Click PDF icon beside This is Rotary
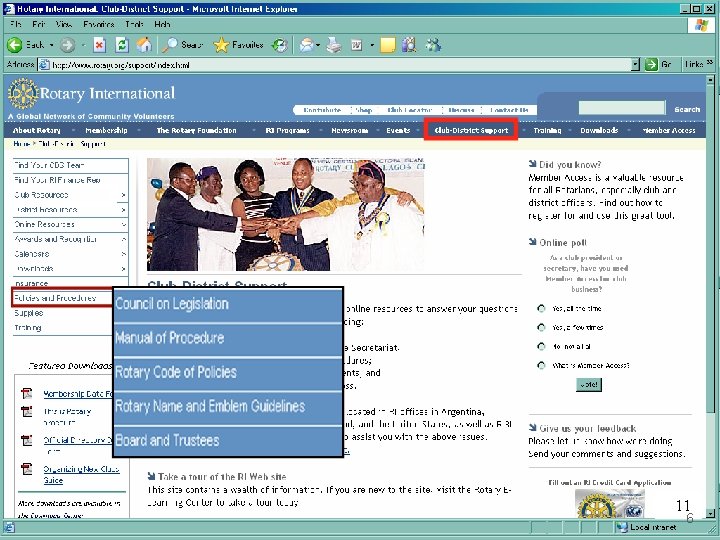The height and width of the screenshot is (540, 720). coord(27,411)
